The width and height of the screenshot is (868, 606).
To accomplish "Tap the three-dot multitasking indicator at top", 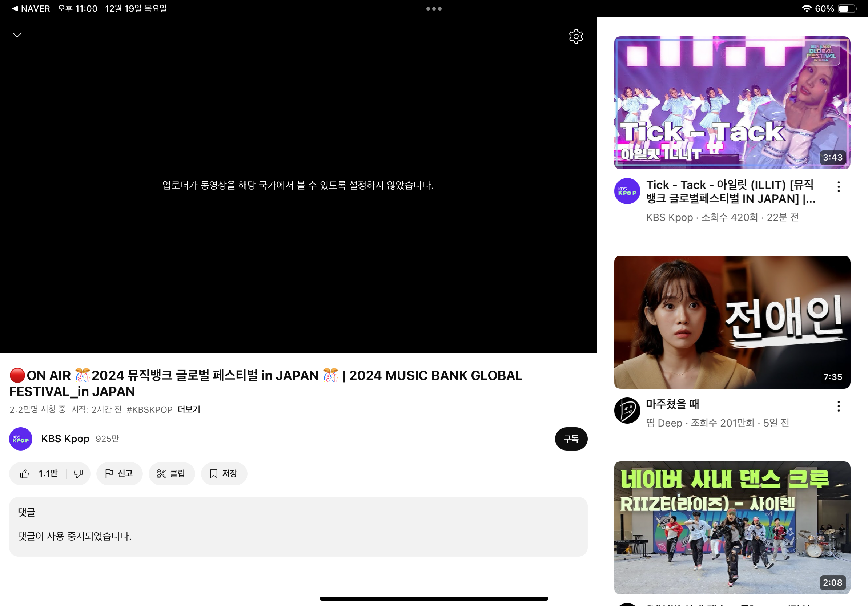I will point(434,9).
